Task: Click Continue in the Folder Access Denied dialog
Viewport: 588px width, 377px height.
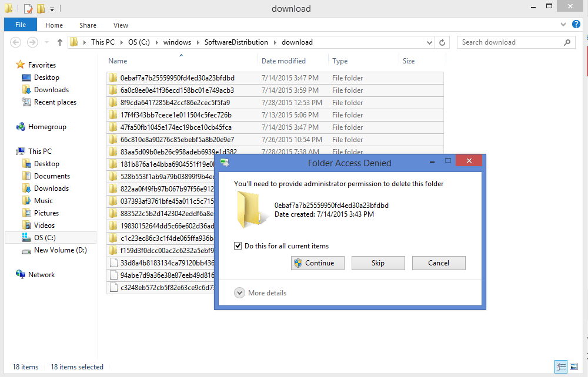Action: pos(318,262)
